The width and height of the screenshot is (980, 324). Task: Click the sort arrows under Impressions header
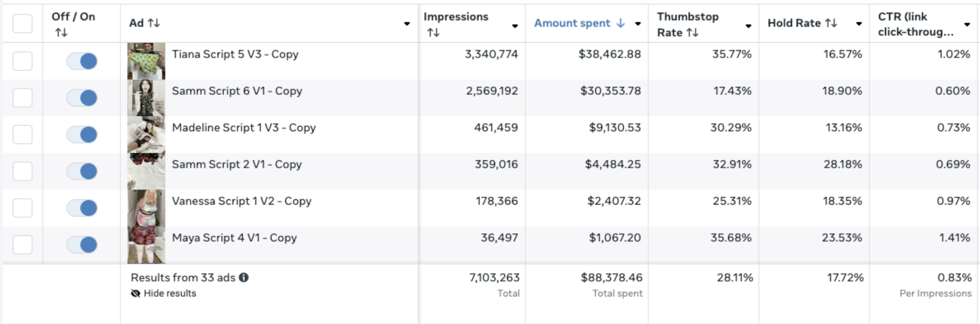click(x=433, y=32)
